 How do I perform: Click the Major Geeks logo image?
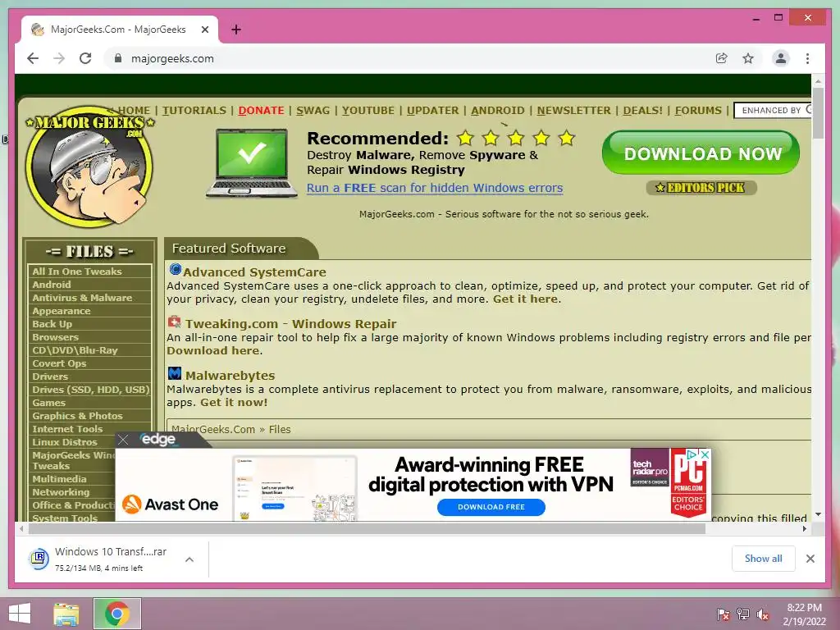click(89, 167)
